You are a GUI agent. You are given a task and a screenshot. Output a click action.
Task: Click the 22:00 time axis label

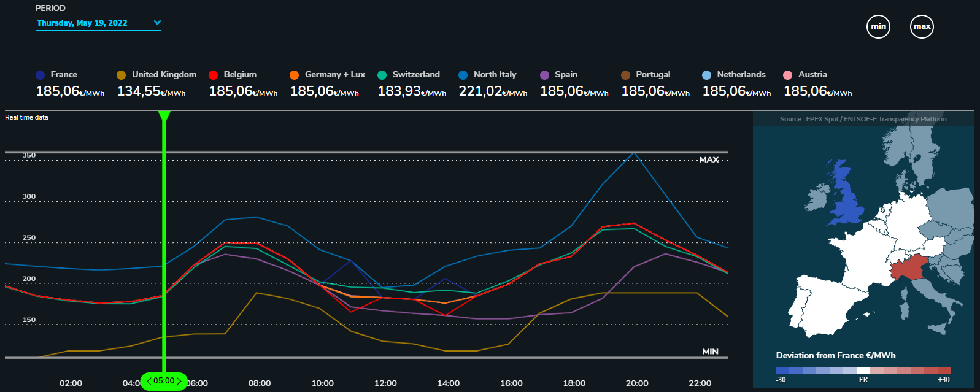click(x=700, y=383)
